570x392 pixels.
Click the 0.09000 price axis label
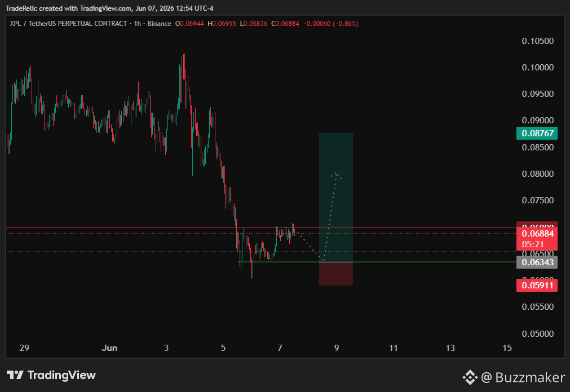538,121
